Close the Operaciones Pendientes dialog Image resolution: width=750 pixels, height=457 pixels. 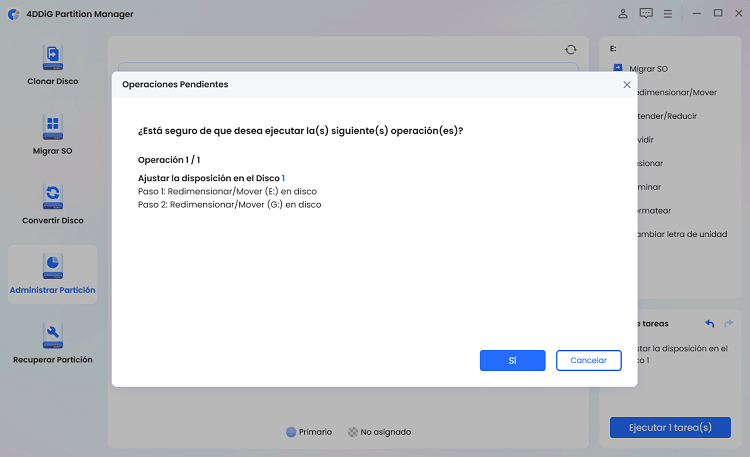point(627,85)
